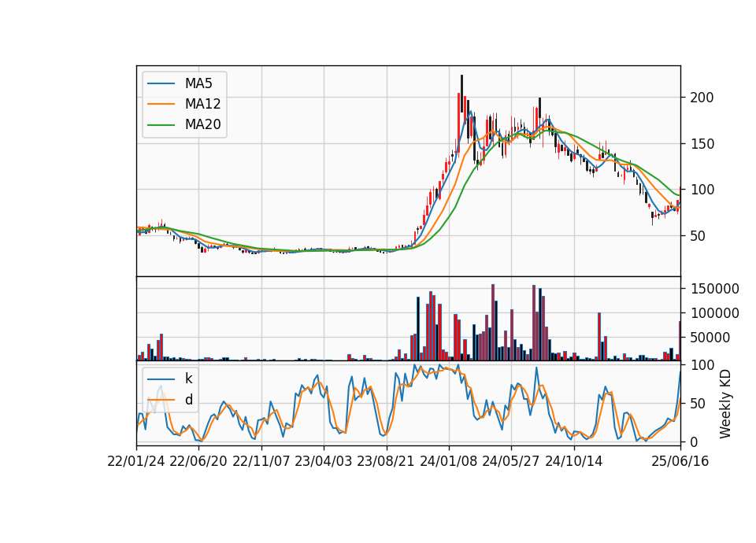Click the date label 22/06/20
This screenshot has width=756, height=543.
(198, 461)
